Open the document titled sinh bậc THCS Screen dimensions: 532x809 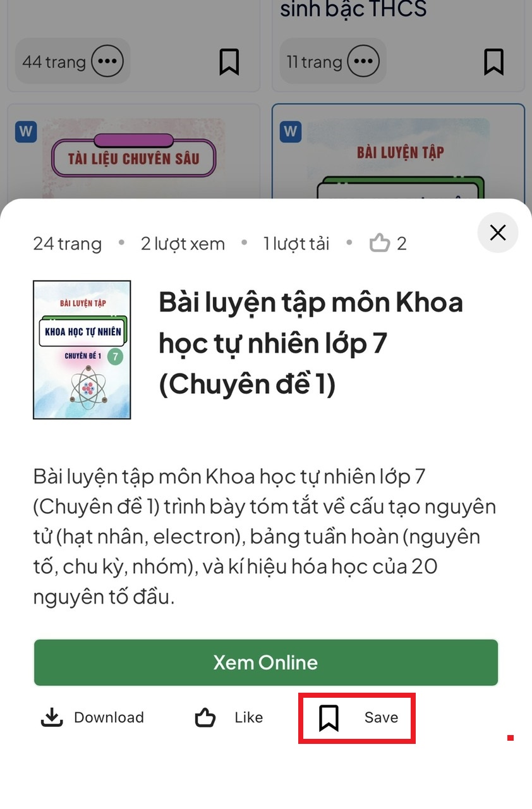click(353, 9)
